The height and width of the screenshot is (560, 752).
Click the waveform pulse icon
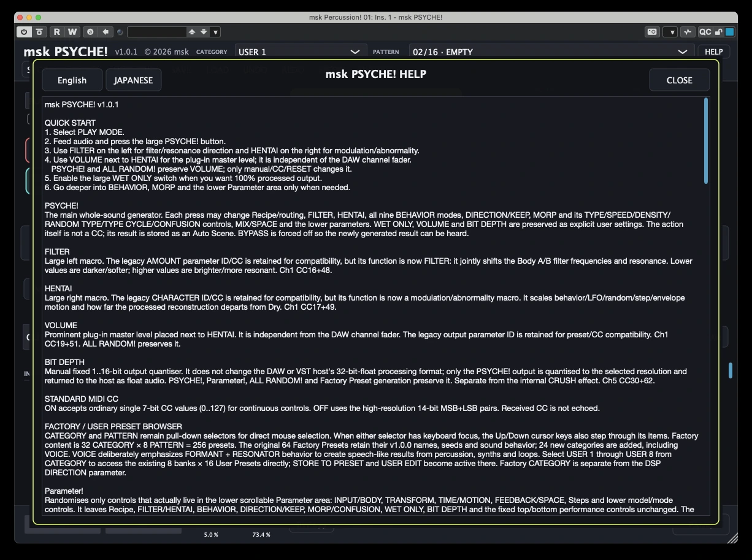coord(688,32)
